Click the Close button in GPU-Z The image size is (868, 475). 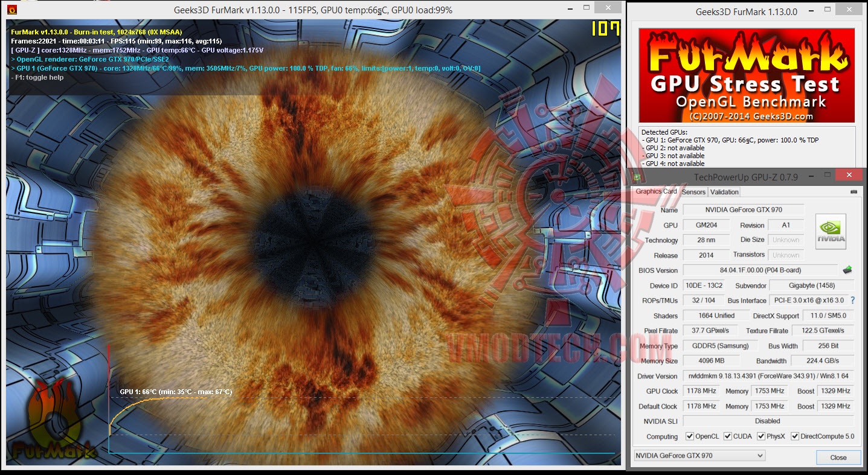coord(838,457)
